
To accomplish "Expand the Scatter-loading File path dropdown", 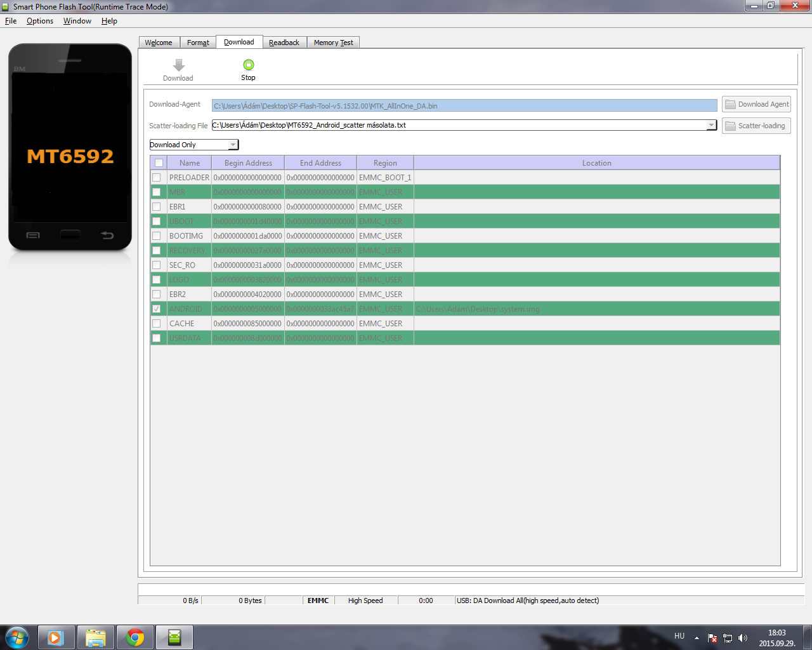I will pyautogui.click(x=712, y=125).
